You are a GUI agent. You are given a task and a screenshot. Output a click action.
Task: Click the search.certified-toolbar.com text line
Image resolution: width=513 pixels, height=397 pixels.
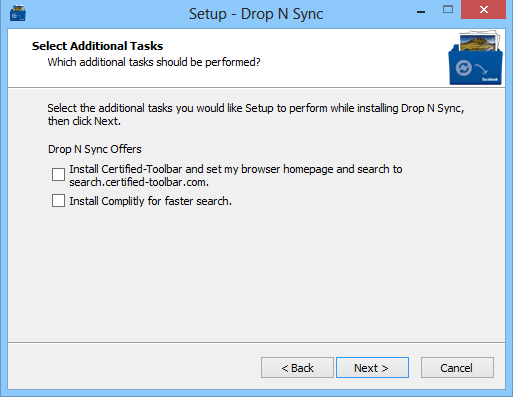coord(139,182)
